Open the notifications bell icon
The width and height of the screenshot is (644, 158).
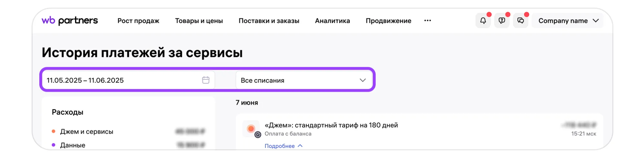tap(483, 21)
